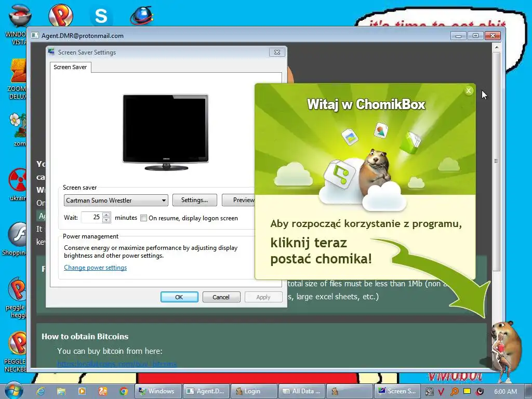Open the Windows Explorer folder taskbar icon
Image resolution: width=532 pixels, height=399 pixels.
(61, 391)
